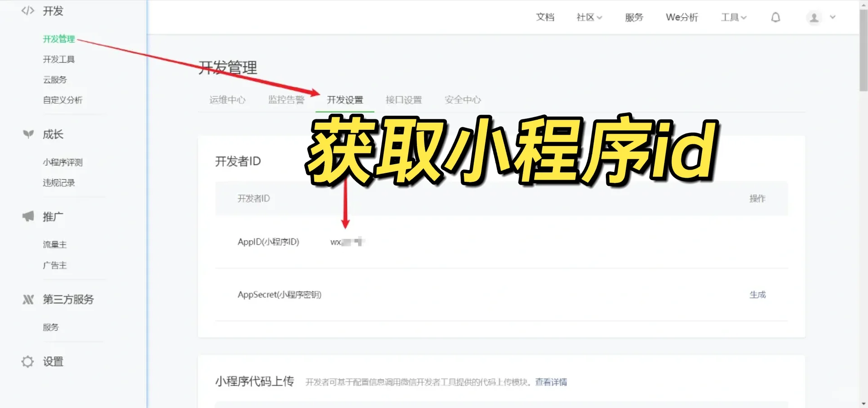Click the 成长 sprout icon
The image size is (868, 408).
[x=28, y=134]
